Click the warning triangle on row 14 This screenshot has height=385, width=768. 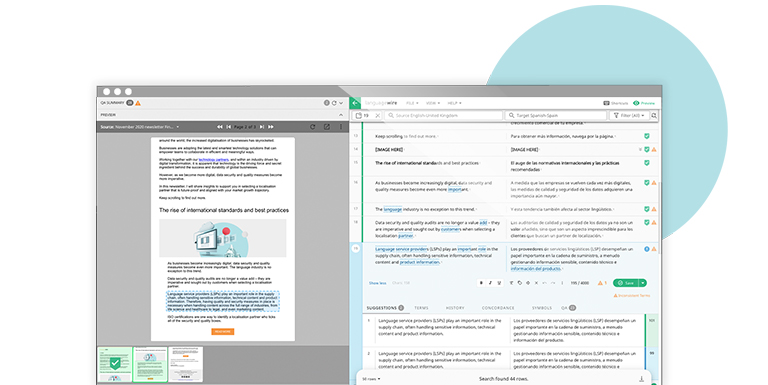pos(654,149)
